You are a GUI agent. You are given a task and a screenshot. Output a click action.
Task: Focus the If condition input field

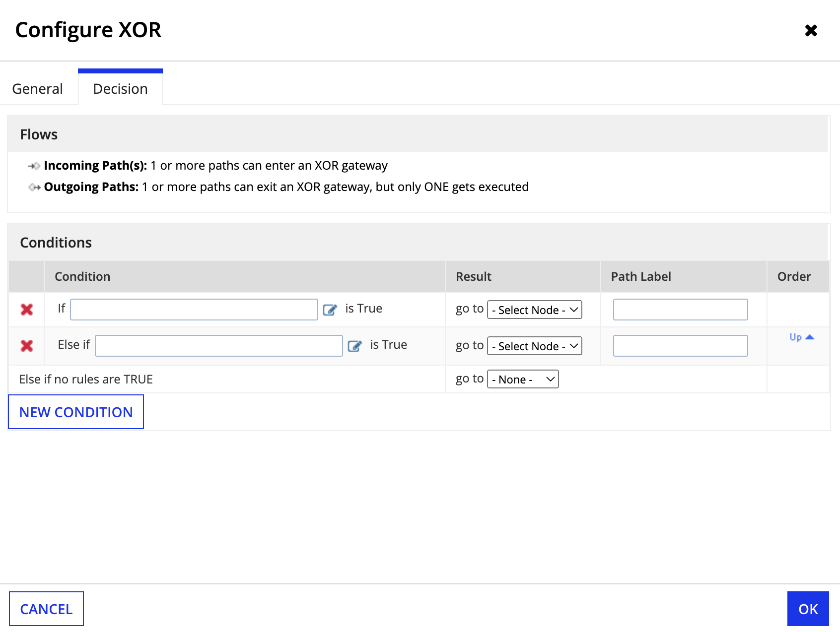pyautogui.click(x=194, y=310)
